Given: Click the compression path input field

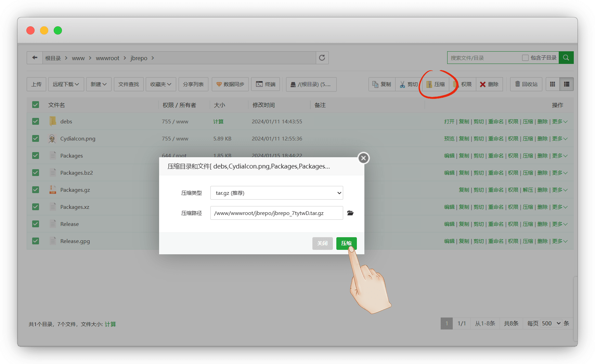Looking at the screenshot, I should 276,213.
